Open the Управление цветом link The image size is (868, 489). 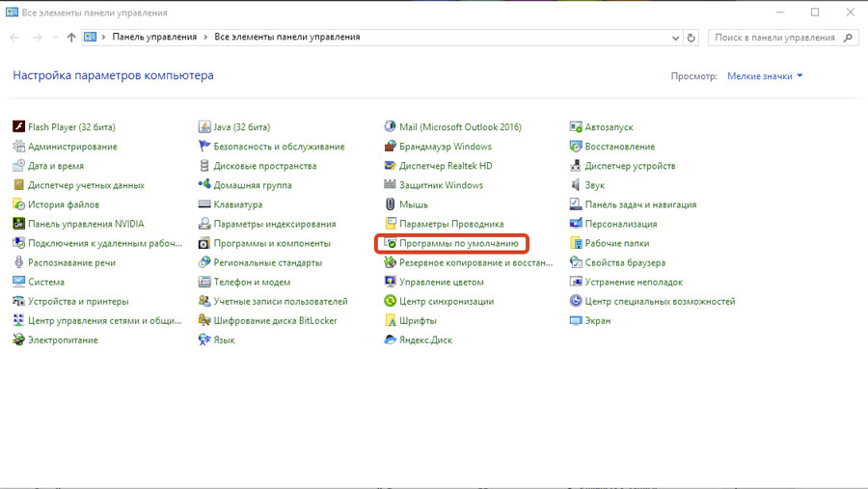(442, 282)
